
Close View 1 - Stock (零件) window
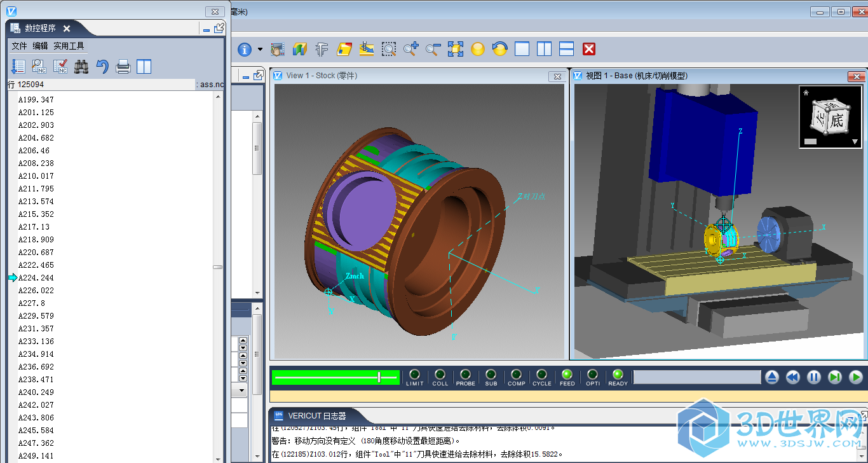point(557,76)
